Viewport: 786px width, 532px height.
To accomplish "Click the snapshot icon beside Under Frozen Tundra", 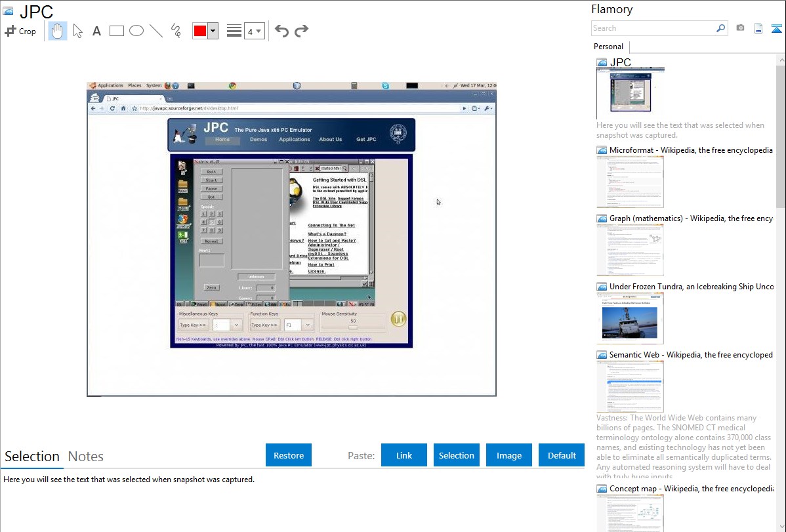I will (602, 287).
